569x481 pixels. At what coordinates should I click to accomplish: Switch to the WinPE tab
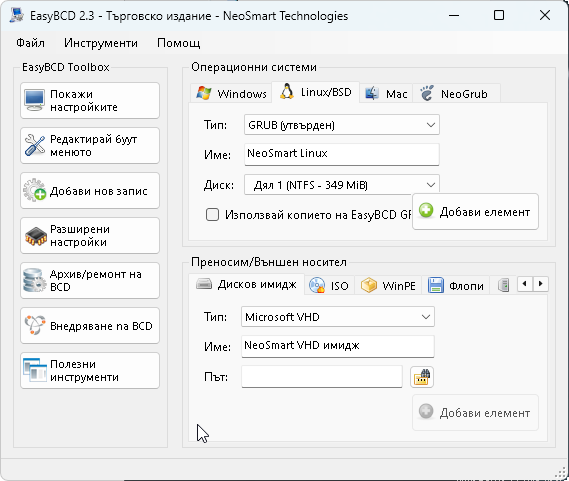point(388,286)
